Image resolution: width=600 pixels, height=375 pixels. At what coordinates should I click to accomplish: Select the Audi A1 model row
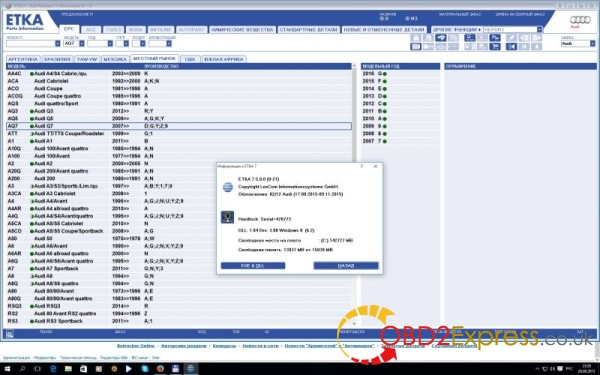coord(179,141)
